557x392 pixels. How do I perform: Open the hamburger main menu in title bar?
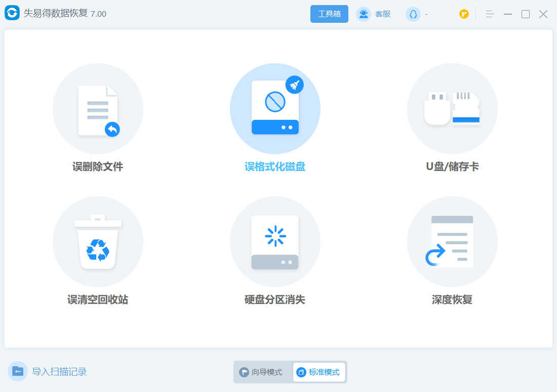pyautogui.click(x=489, y=14)
